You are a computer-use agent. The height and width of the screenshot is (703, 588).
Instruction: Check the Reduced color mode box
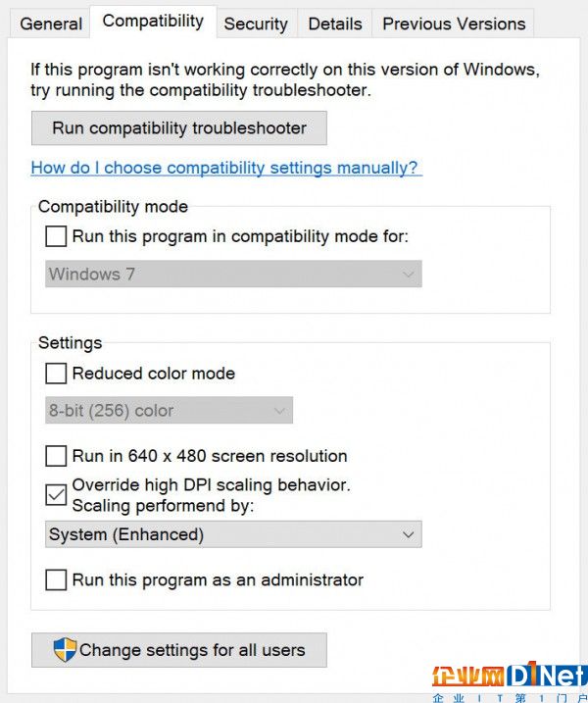click(x=56, y=373)
